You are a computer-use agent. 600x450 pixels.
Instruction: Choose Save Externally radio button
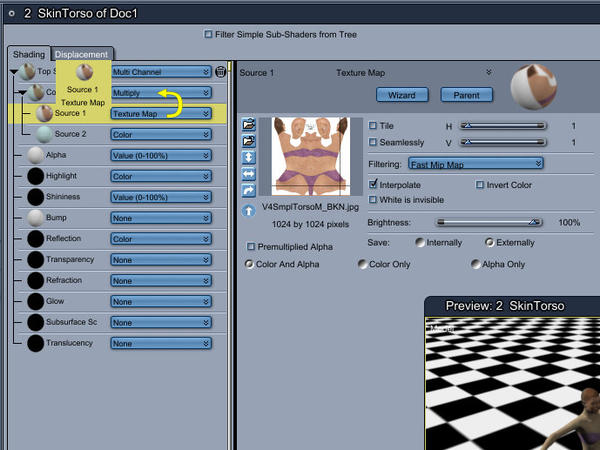[489, 242]
